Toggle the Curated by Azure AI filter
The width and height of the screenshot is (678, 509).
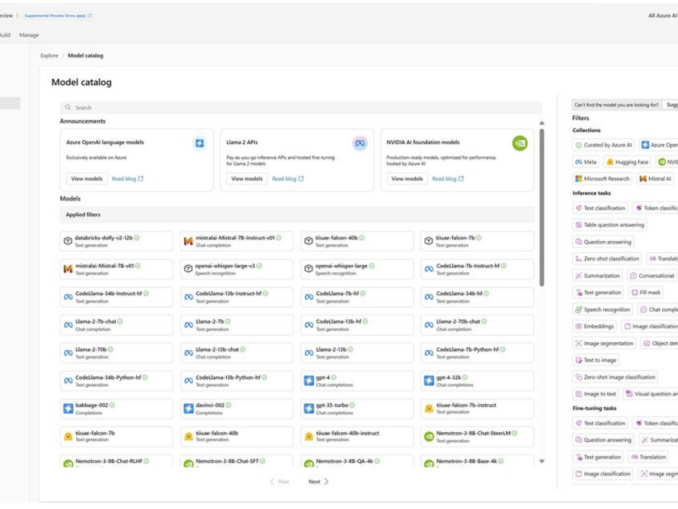click(x=604, y=145)
